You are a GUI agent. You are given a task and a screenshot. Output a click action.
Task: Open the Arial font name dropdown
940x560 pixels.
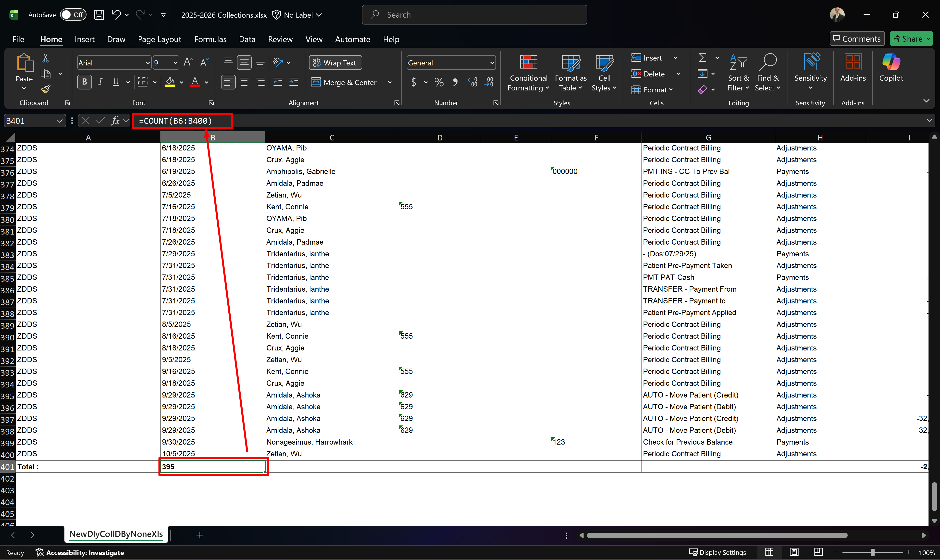(148, 63)
